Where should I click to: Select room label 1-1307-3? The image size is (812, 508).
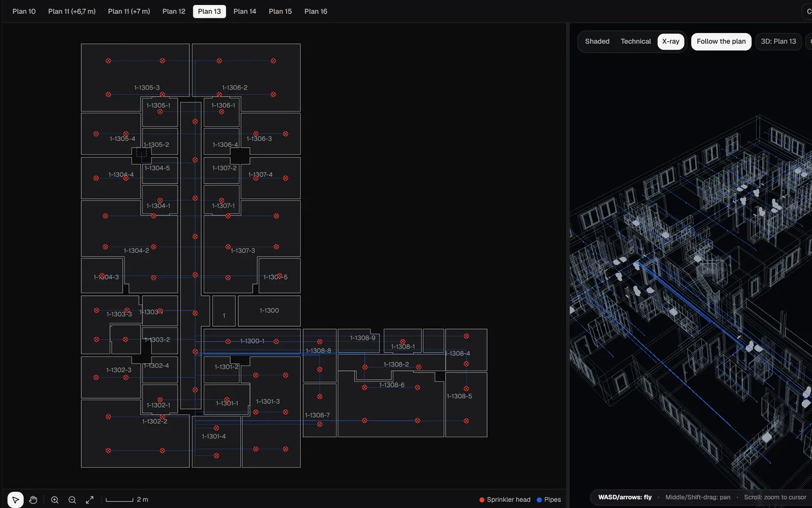point(243,250)
